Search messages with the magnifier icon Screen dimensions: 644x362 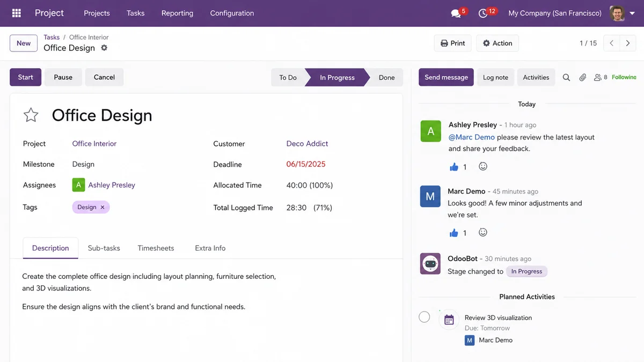coord(566,77)
